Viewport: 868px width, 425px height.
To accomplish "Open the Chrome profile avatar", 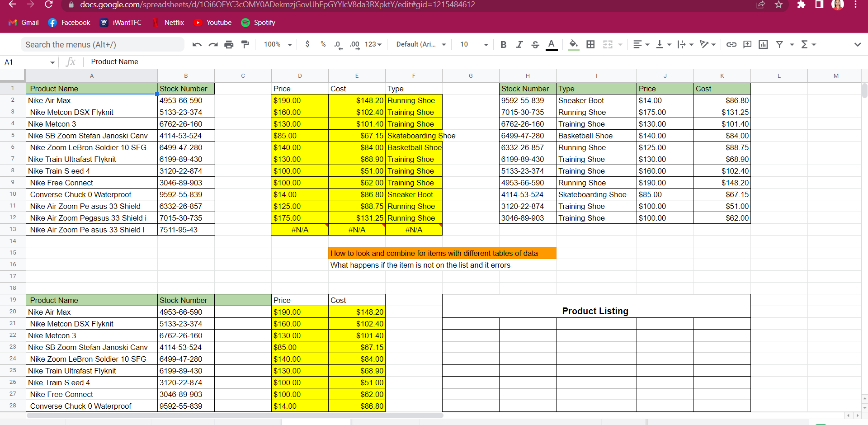I will 838,5.
